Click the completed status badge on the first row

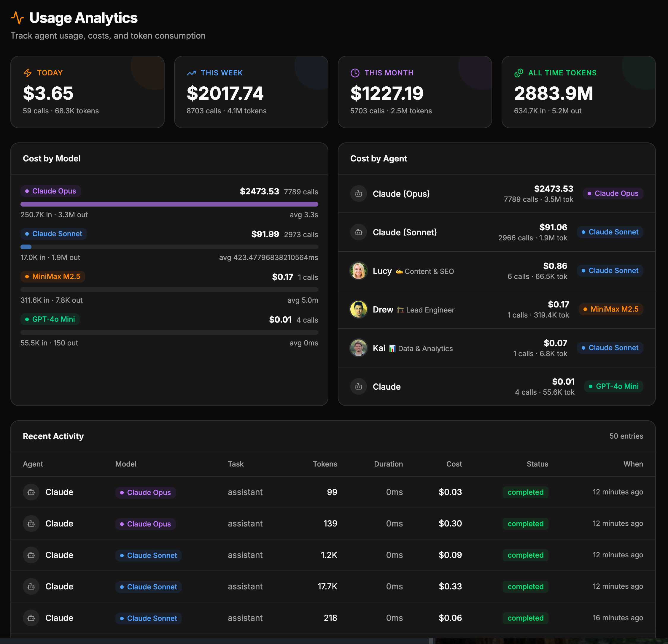[x=525, y=492]
